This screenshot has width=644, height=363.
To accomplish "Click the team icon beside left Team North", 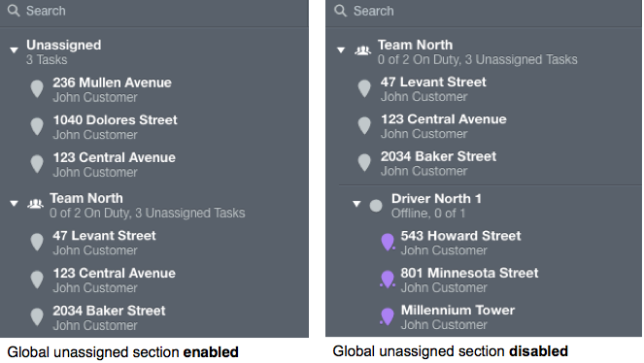I will [x=35, y=203].
